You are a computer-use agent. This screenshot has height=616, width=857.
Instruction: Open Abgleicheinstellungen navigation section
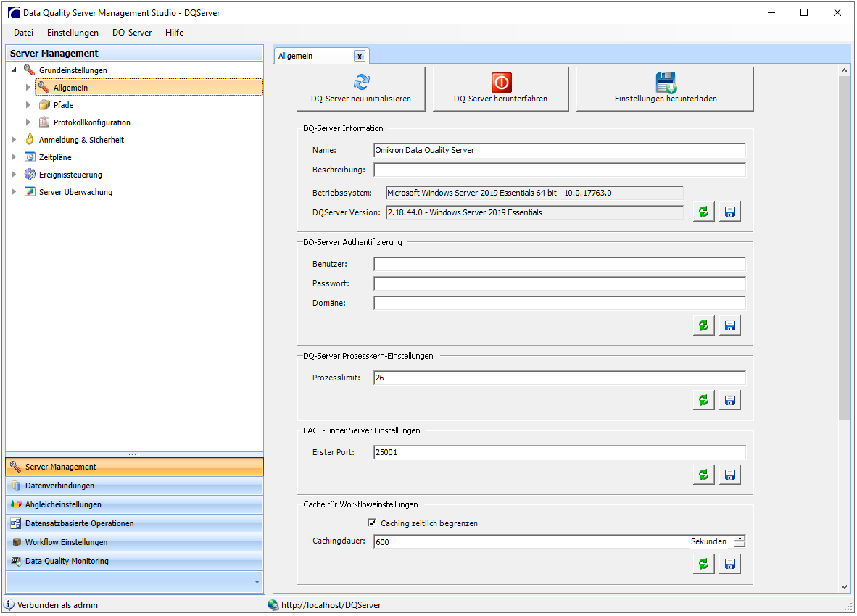tap(134, 504)
